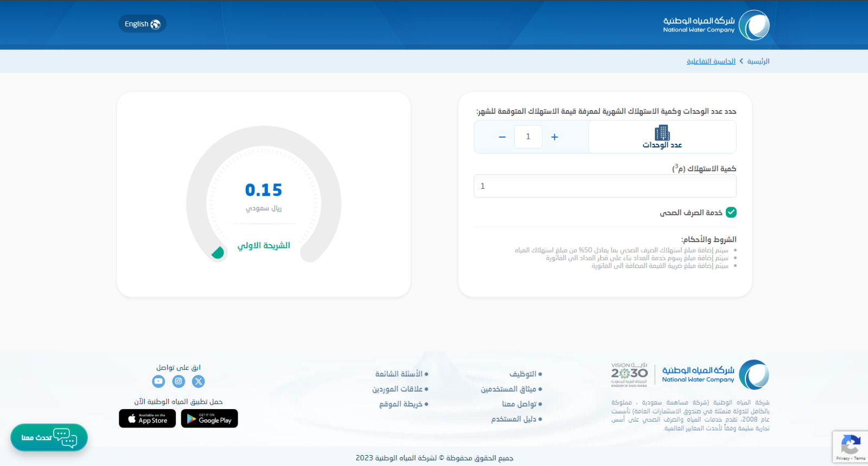This screenshot has height=466, width=868.
Task: Open الحاسبة التفاعلية breadcrumb link
Action: click(x=711, y=61)
